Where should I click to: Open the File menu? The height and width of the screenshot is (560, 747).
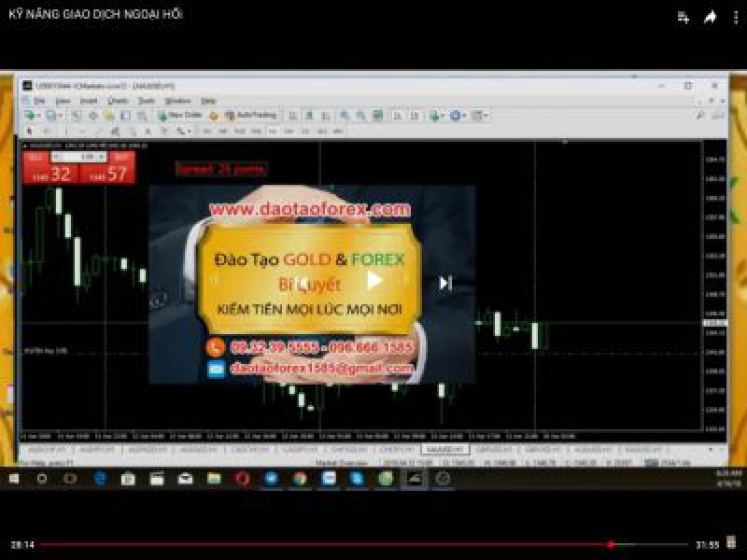coord(40,101)
